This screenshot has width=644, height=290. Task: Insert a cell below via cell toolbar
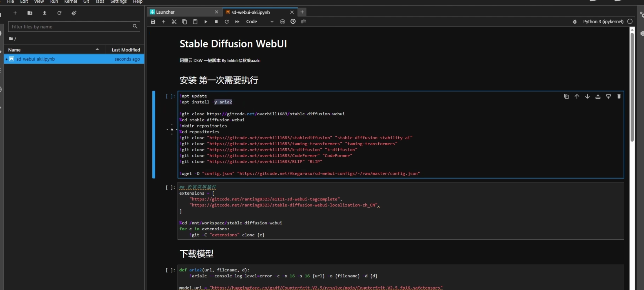pos(608,96)
